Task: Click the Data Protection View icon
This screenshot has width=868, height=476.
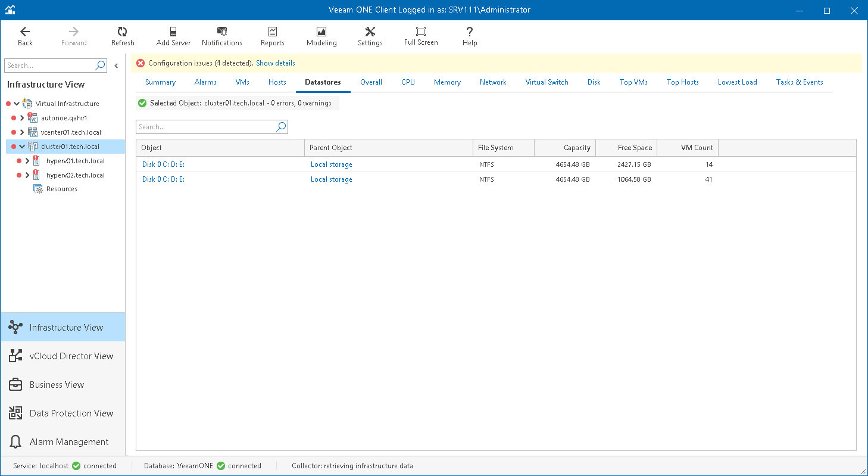Action: tap(15, 413)
